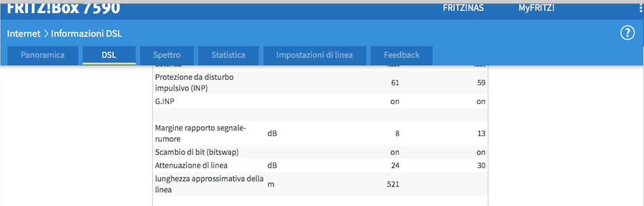Select Margine rapporto segnale-rumore label

coord(200,133)
